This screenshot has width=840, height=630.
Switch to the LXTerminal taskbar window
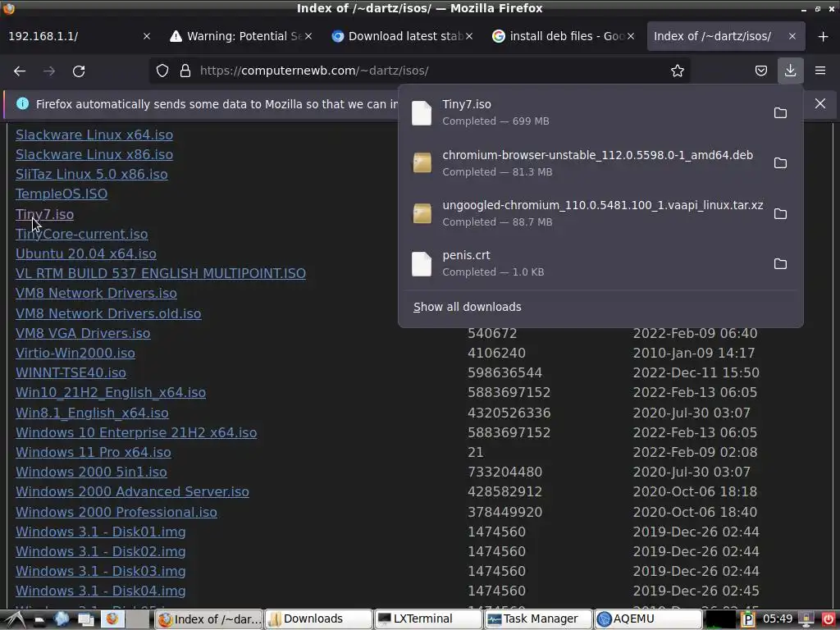point(428,619)
